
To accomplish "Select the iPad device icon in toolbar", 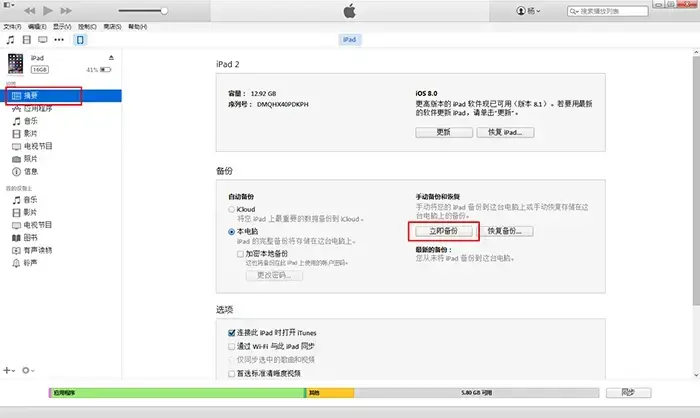I will 80,40.
